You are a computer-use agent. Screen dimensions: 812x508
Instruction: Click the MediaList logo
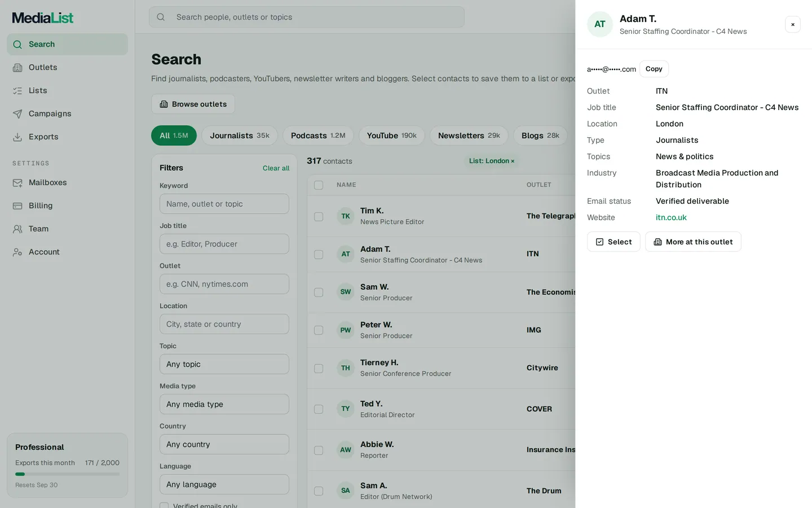[x=43, y=17]
